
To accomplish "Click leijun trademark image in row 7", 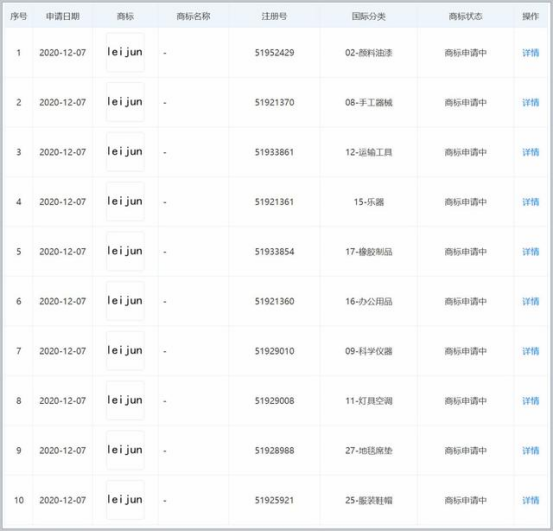I will coord(125,351).
